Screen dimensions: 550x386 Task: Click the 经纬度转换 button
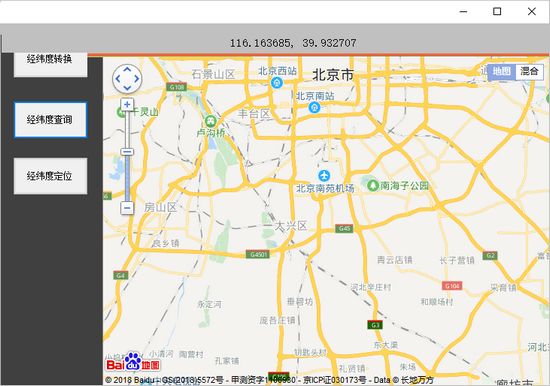(51, 64)
